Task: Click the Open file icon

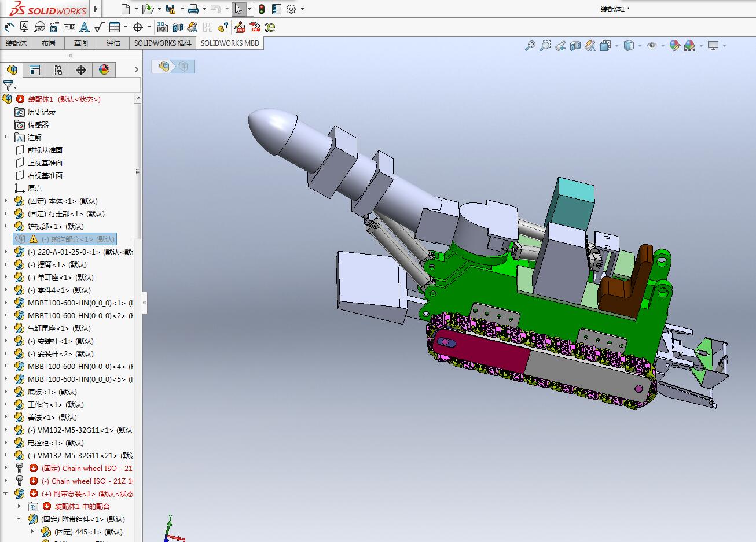Action: pyautogui.click(x=148, y=9)
